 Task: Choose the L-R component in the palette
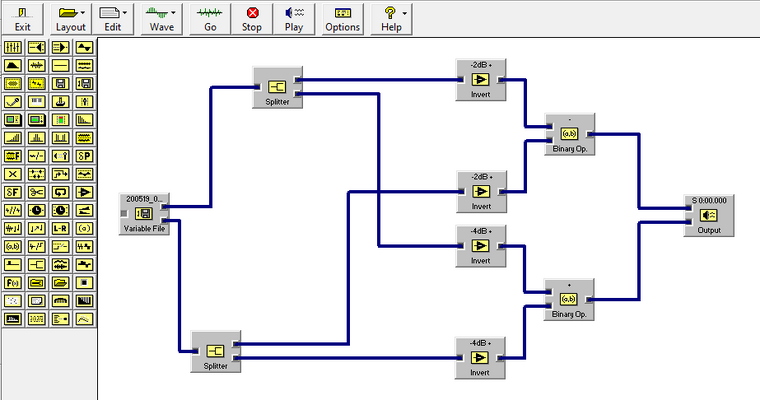[x=60, y=228]
